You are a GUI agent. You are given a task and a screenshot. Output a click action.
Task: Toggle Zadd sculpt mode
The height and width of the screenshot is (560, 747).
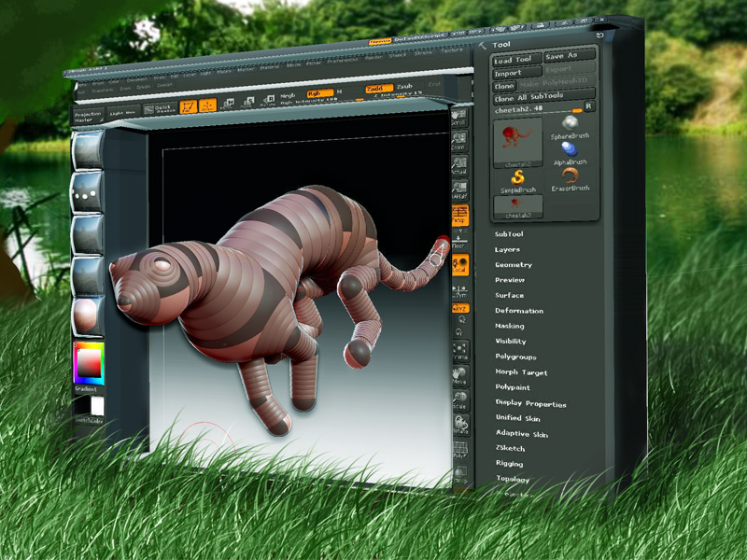(380, 88)
